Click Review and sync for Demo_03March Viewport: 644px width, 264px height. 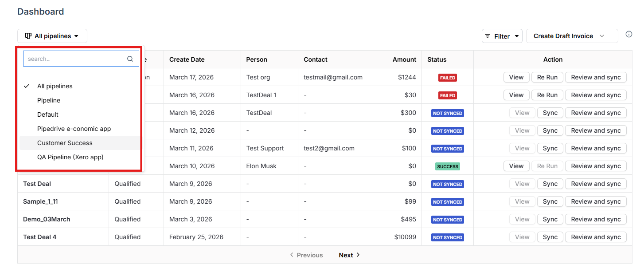tap(596, 219)
